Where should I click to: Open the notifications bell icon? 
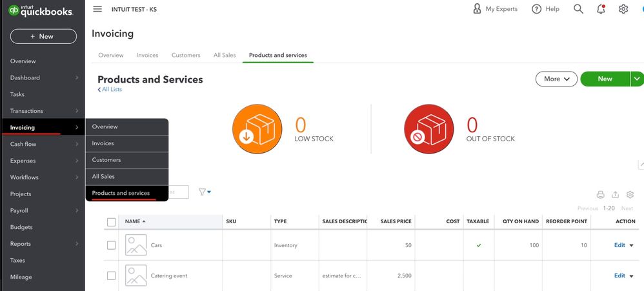click(601, 9)
